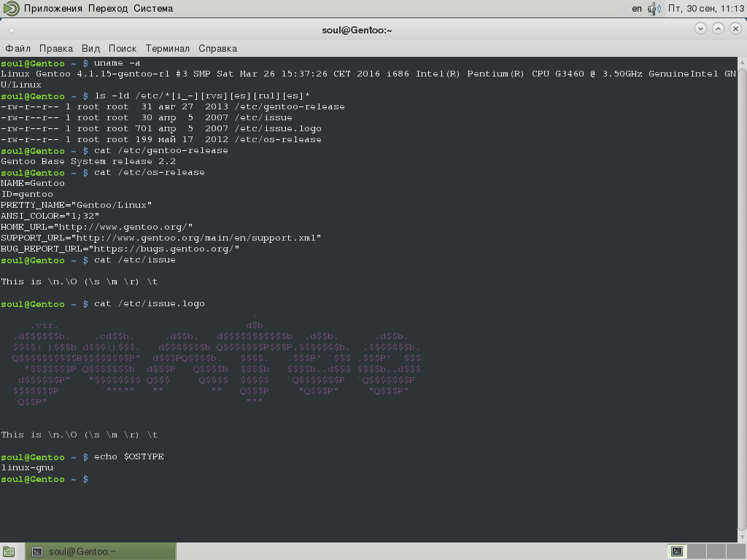
Task: Click "Gentoo Base System release 2.2" line
Action: (88, 161)
